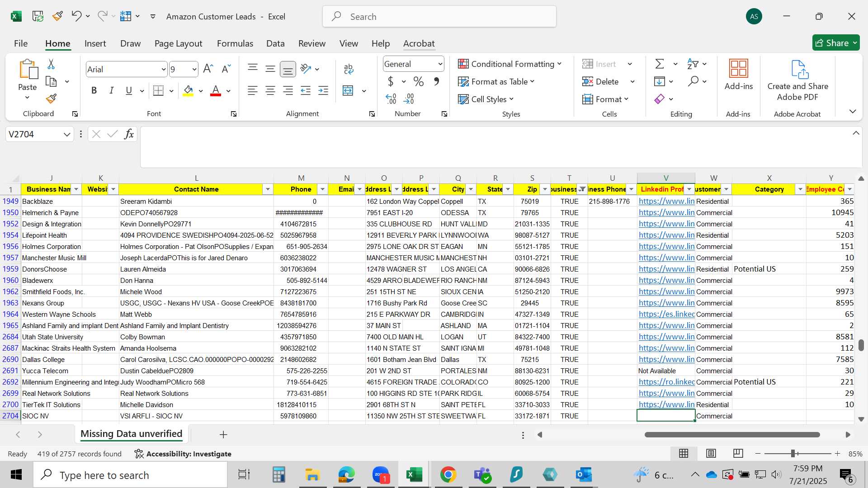868x488 pixels.
Task: Toggle Align Left alignment
Action: click(x=253, y=90)
